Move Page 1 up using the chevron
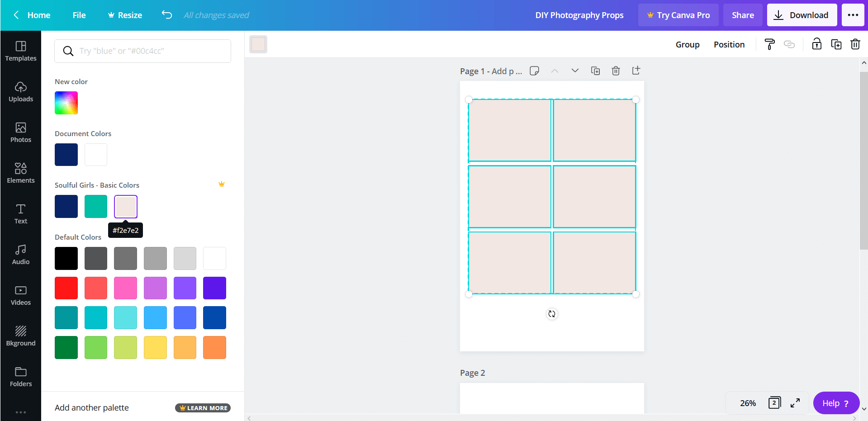 click(x=554, y=71)
